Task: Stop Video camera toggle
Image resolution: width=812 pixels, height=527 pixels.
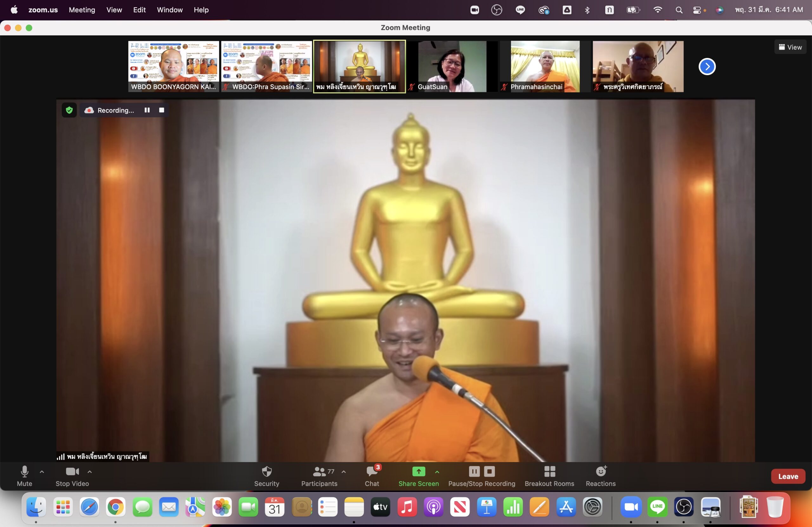Action: point(72,472)
